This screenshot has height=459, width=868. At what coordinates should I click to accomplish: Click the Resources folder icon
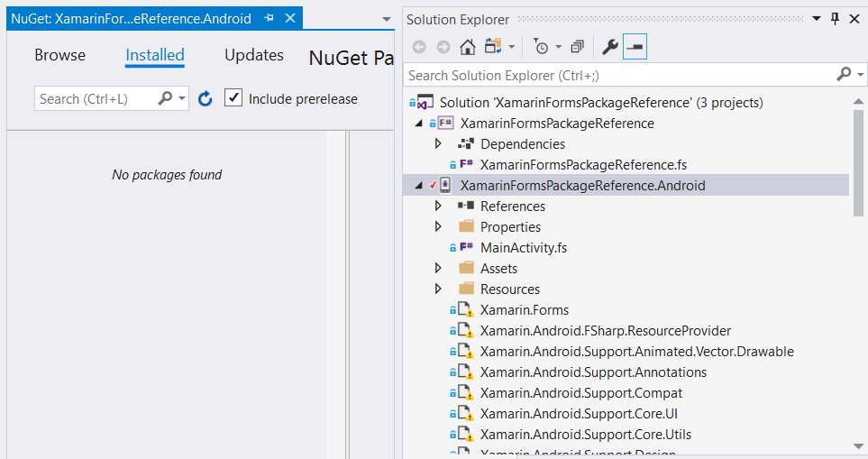click(x=467, y=289)
